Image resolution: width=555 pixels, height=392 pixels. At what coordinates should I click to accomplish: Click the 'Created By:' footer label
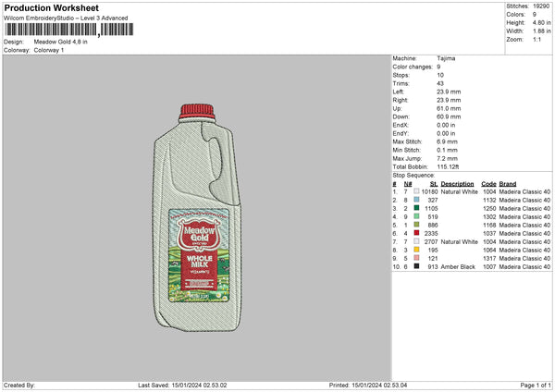[19, 386]
